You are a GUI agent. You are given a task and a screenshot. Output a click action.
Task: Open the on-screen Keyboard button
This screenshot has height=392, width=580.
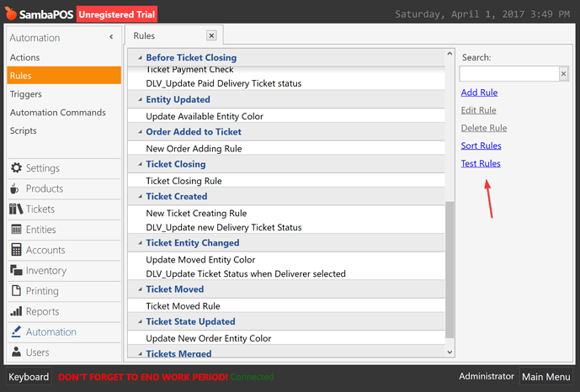pos(29,377)
